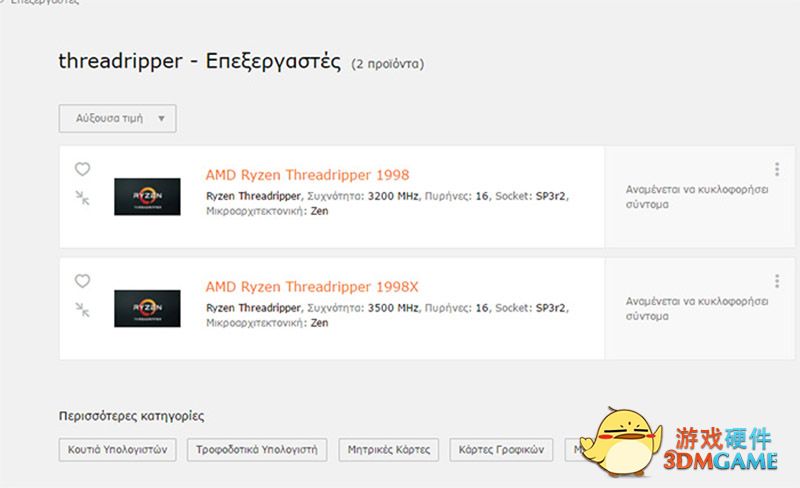This screenshot has width=800, height=488.
Task: Open AMD Ryzen Threadripper 1998 product link
Action: [x=307, y=175]
